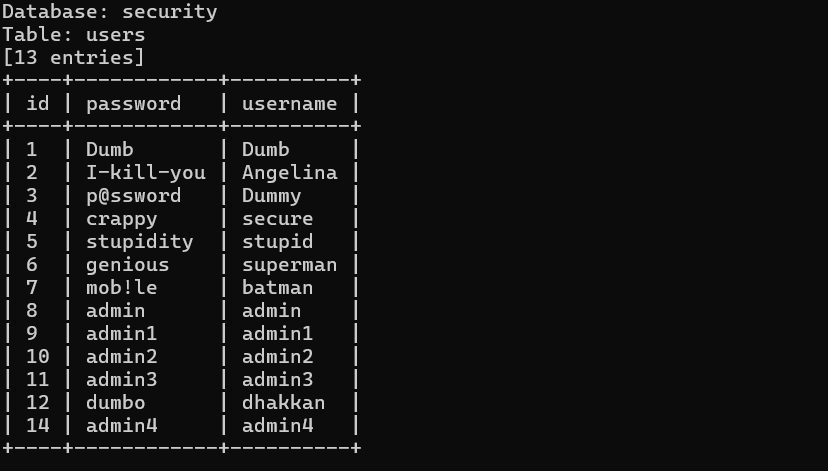
Task: Select the password 'I-kill-you'
Action: [146, 173]
